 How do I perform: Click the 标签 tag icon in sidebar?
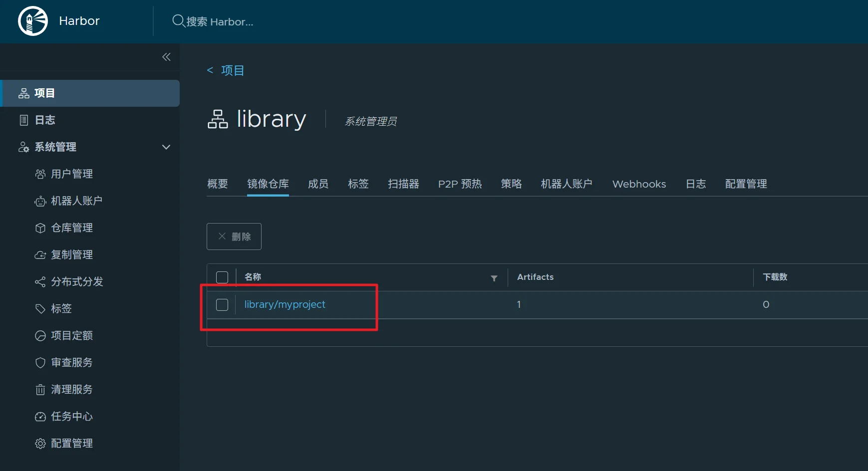tap(40, 309)
